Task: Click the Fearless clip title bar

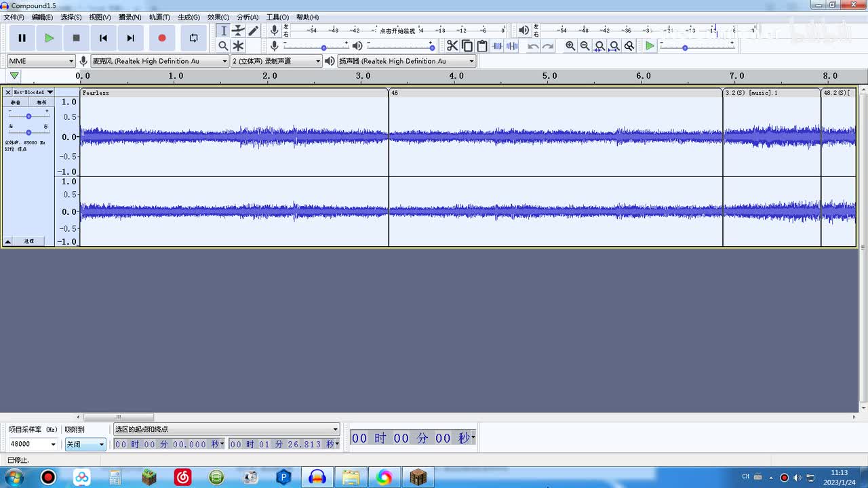Action: (234, 93)
